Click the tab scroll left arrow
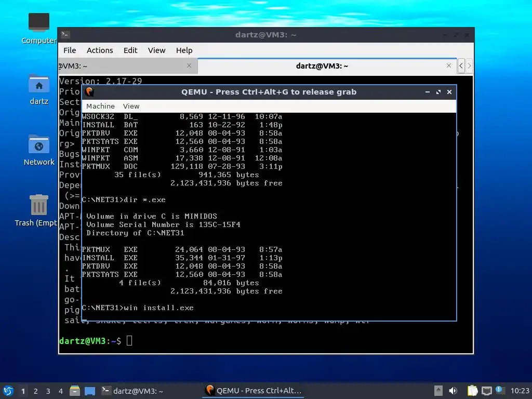Viewport: 532px width, 399px height. (461, 66)
